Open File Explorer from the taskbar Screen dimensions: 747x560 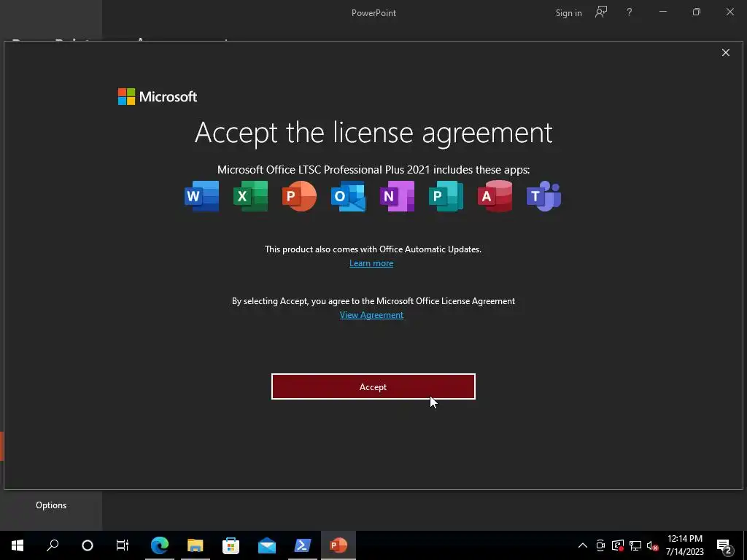pos(196,545)
